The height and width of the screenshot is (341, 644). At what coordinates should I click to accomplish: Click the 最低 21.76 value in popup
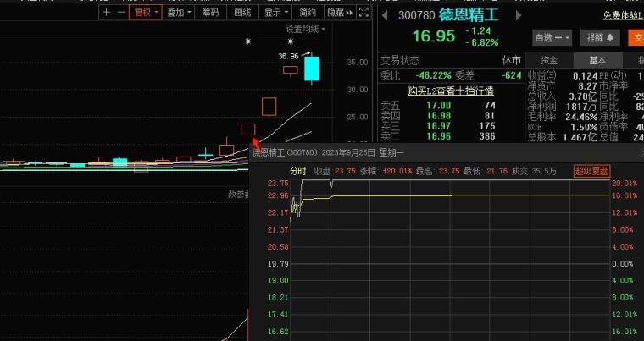(x=497, y=171)
